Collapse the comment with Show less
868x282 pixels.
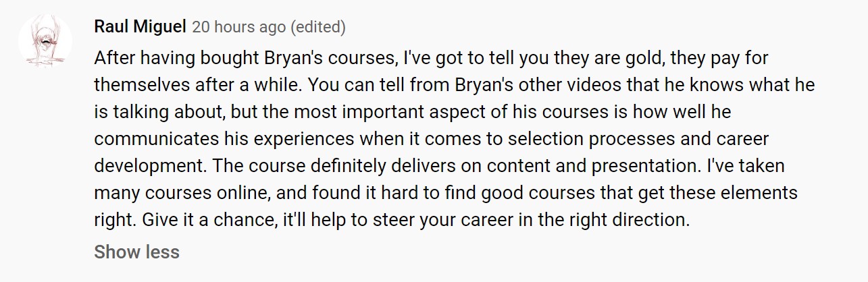(x=136, y=252)
